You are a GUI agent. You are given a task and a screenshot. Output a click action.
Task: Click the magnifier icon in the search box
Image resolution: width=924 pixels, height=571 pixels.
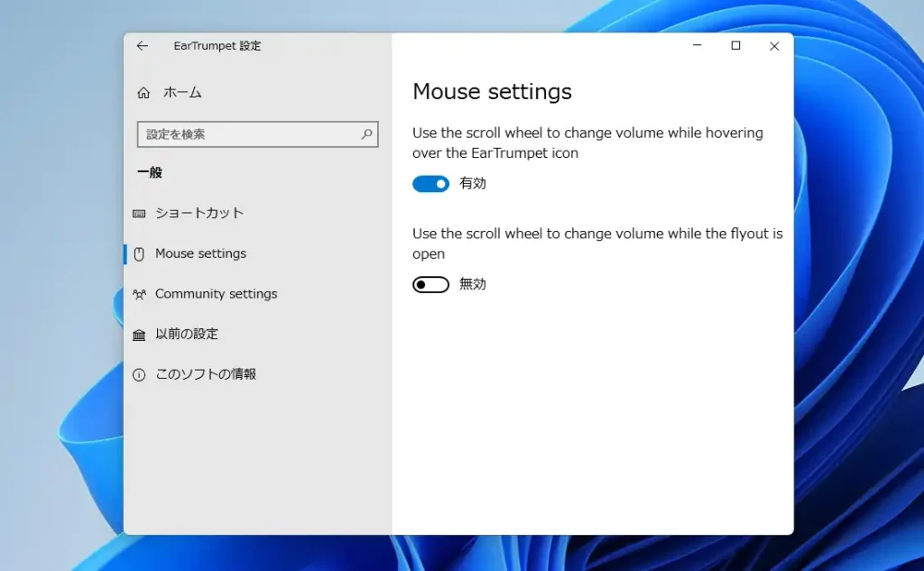[x=366, y=134]
